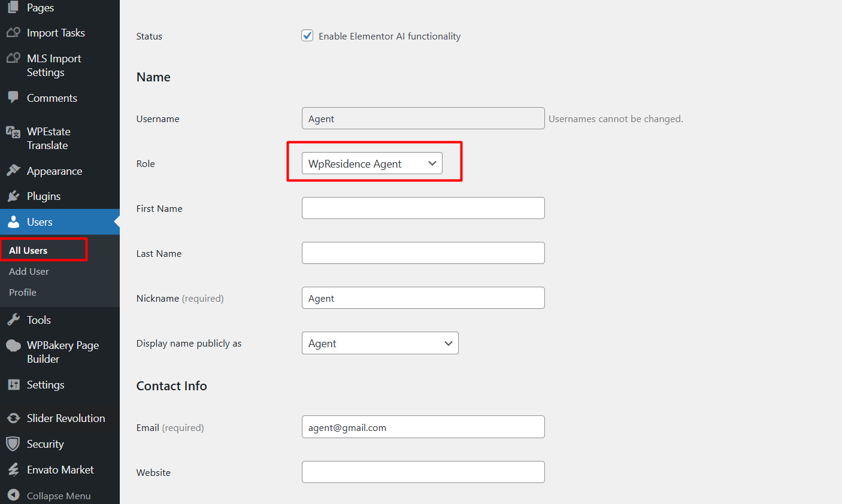Click the WPEstate Translate icon
The image size is (842, 504).
tap(13, 132)
